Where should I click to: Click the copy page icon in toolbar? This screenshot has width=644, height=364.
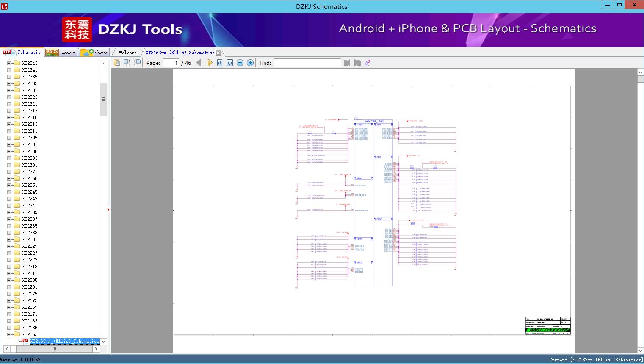click(x=117, y=63)
